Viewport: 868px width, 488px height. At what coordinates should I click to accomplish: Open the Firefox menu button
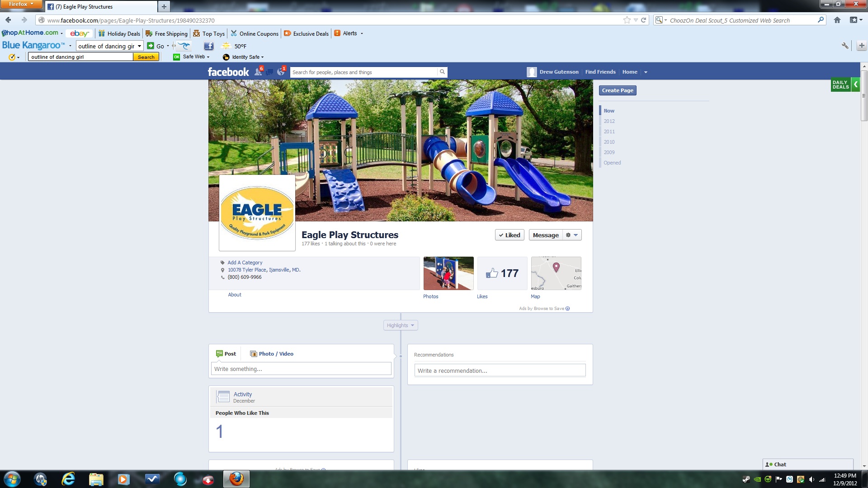coord(21,4)
